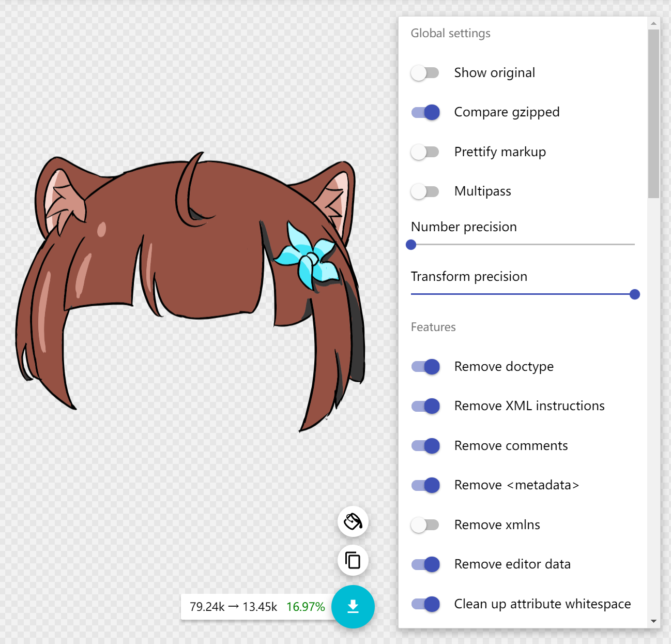The width and height of the screenshot is (671, 644).
Task: Click the hair illustration preview
Action: 190,291
